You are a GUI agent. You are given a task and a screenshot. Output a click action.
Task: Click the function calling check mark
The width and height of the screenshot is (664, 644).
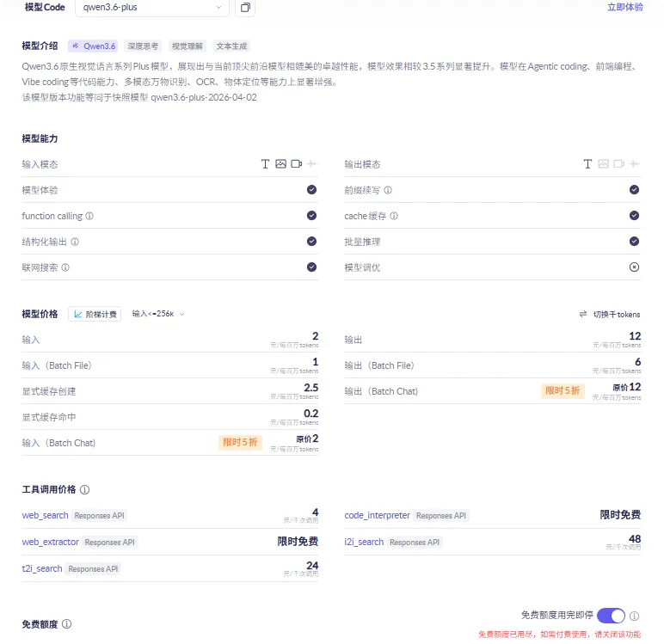click(311, 216)
